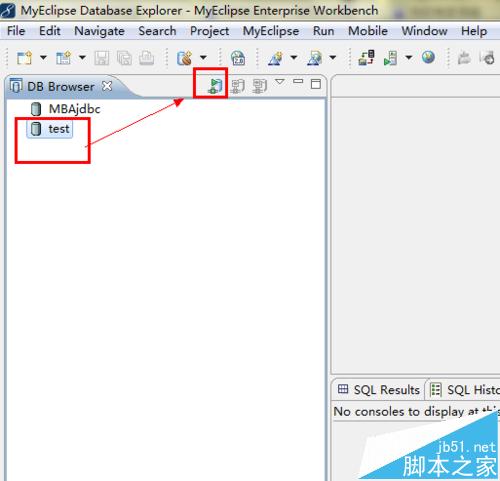Open the MyEclipse menu

point(271,31)
